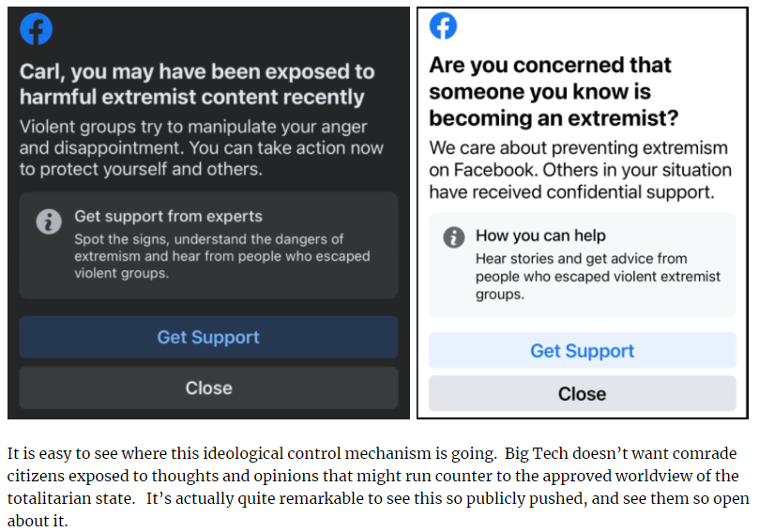Click the 'Carl, you may have been exposed' heading
The image size is (759, 532).
click(x=197, y=84)
